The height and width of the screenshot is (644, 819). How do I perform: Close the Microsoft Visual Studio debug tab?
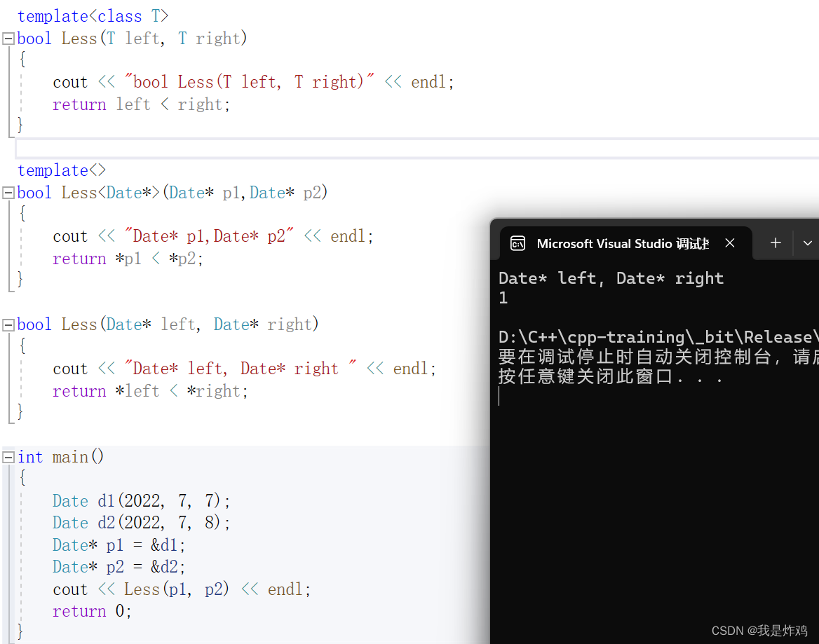[730, 243]
